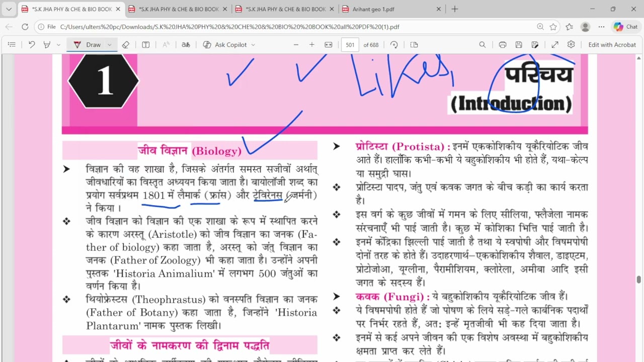This screenshot has width=644, height=362.
Task: Open the table of contents panel
Action: pyautogui.click(x=12, y=45)
